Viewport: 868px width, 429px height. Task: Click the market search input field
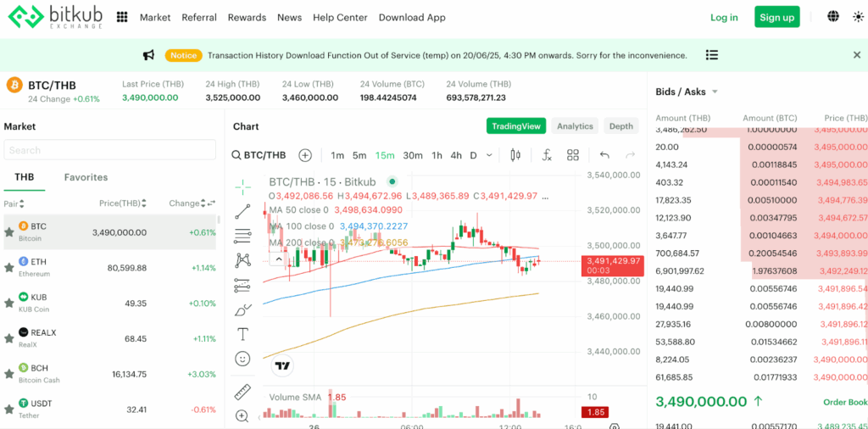[x=109, y=150]
